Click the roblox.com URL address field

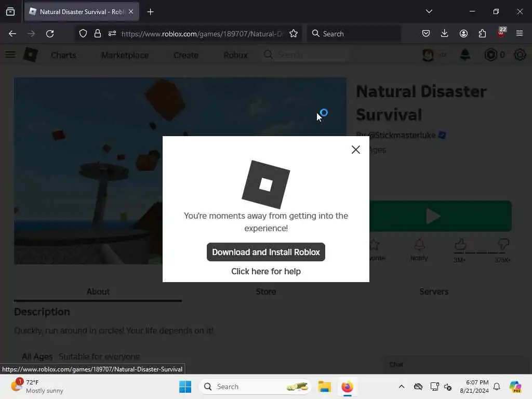[202, 34]
